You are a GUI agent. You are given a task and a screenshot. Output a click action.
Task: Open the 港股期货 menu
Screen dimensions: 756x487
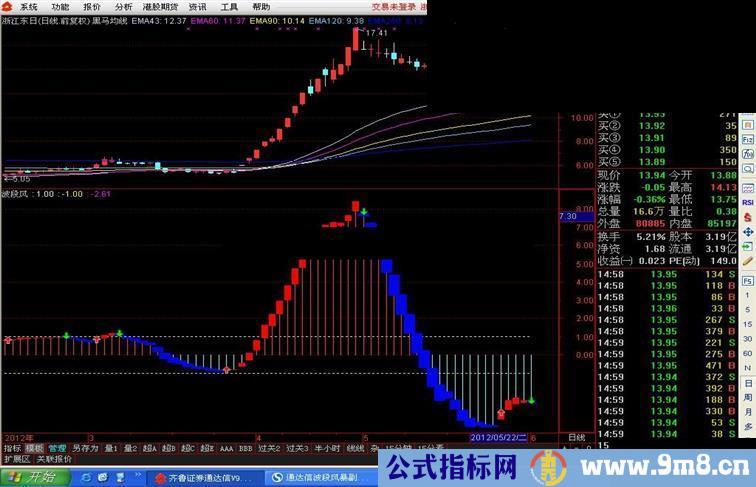[x=161, y=7]
